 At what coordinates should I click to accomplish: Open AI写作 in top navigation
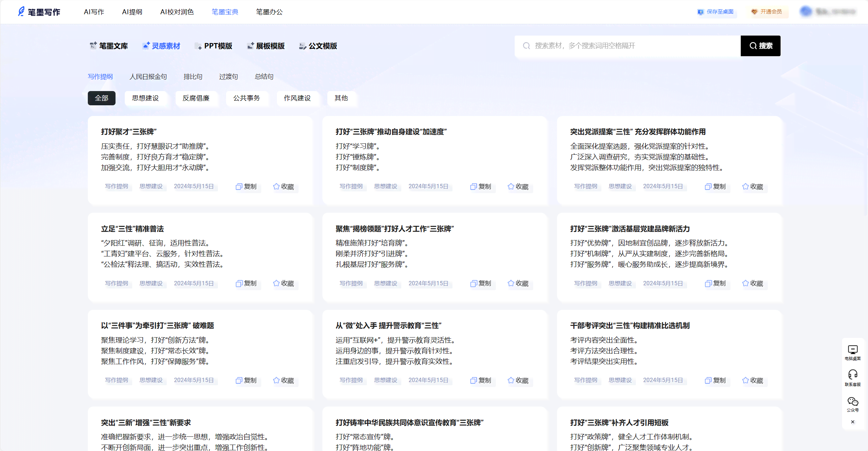point(94,12)
